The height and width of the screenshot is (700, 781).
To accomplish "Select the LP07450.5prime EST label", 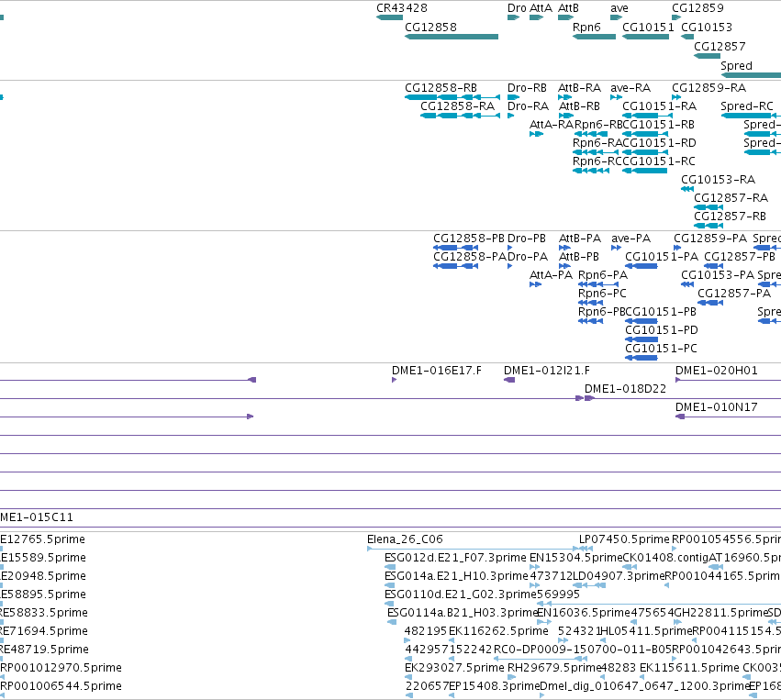I will (x=624, y=539).
